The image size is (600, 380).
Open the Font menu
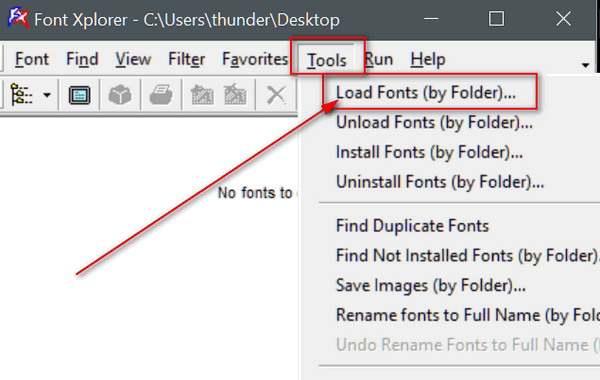click(32, 59)
